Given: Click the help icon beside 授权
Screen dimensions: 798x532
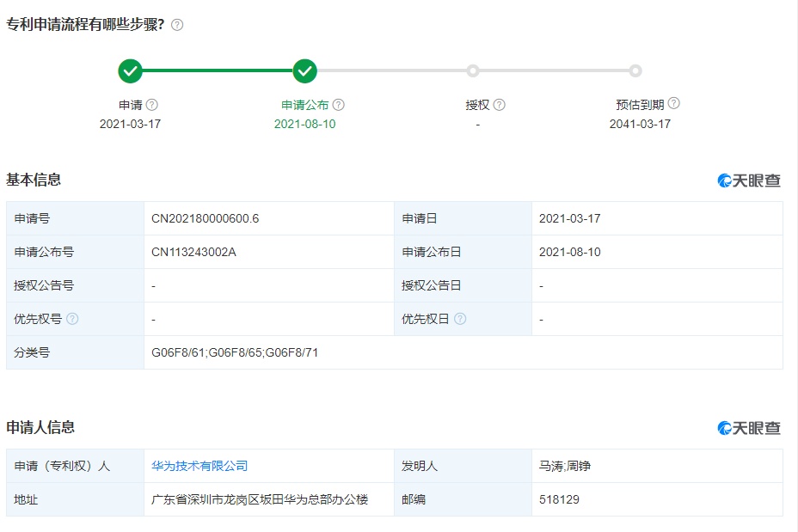Looking at the screenshot, I should pos(500,105).
